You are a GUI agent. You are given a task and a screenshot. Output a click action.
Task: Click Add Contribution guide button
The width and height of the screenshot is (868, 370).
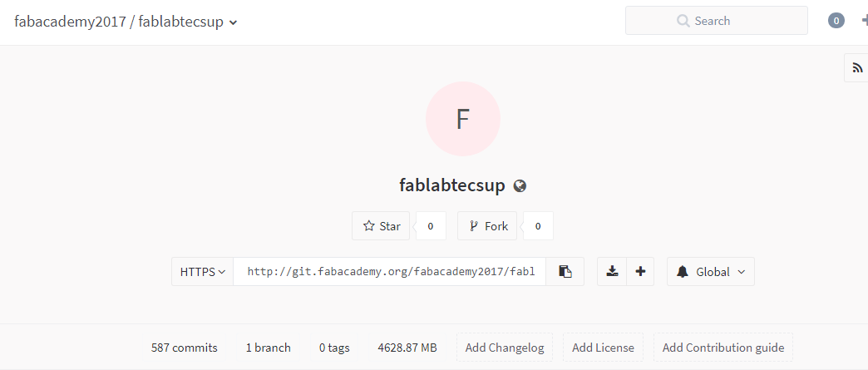(723, 348)
